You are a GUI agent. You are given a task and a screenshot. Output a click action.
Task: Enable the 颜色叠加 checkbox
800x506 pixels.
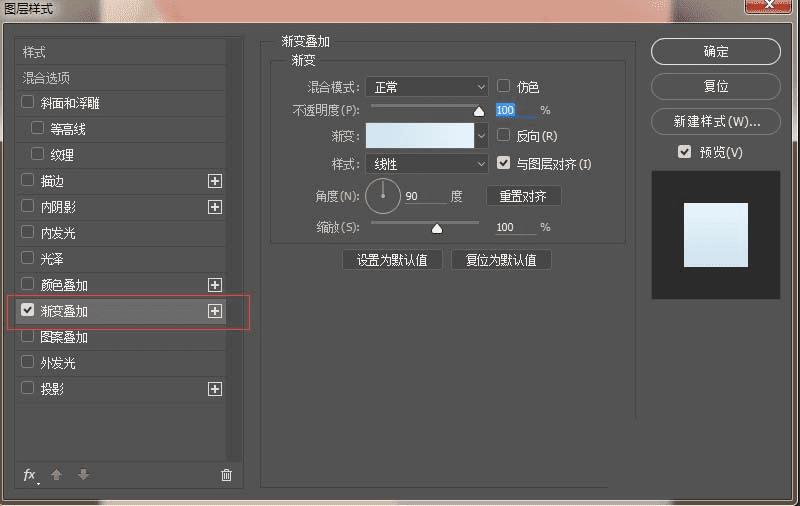pyautogui.click(x=28, y=284)
